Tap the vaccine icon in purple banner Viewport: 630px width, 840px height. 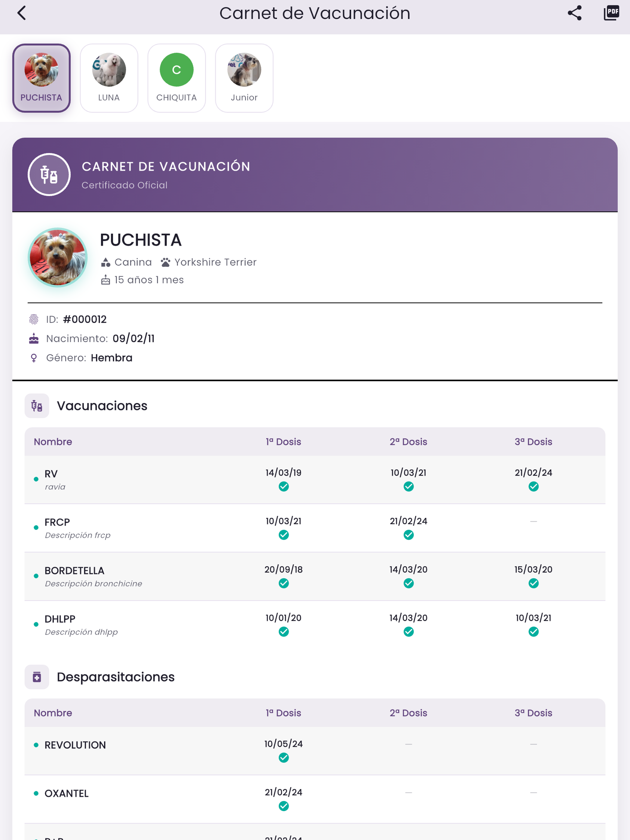(49, 175)
